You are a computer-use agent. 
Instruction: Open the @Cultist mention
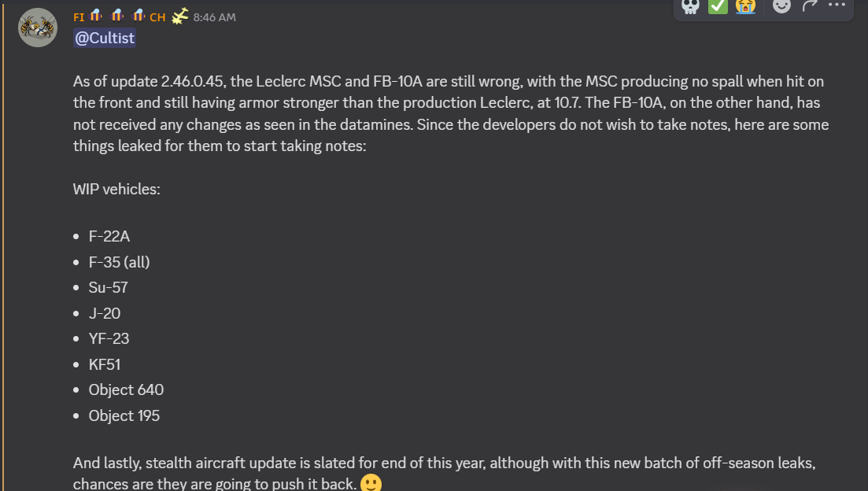tap(105, 38)
